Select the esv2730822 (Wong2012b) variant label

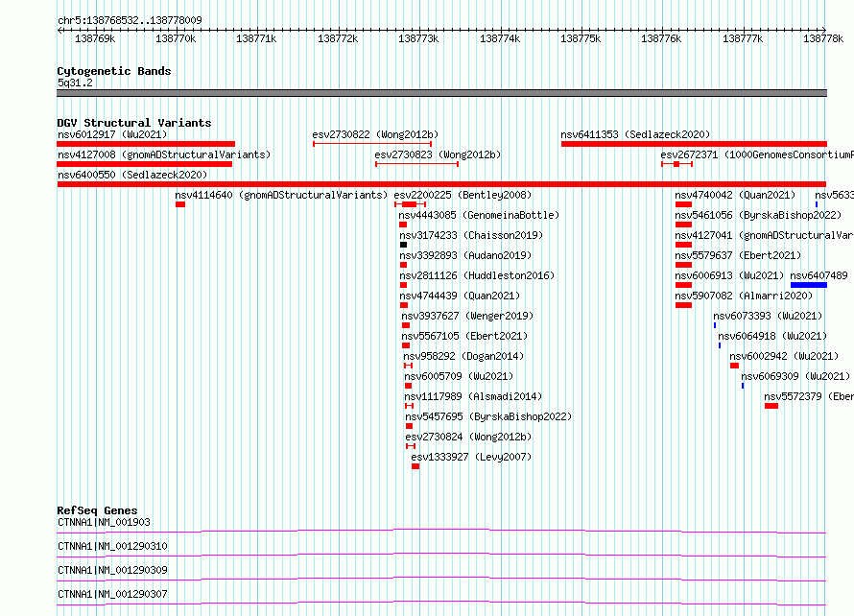tap(375, 134)
